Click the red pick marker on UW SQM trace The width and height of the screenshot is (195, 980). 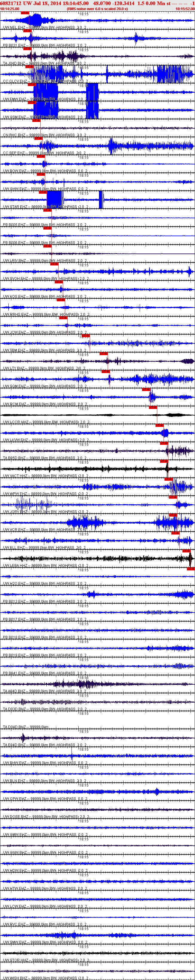tap(106, 372)
